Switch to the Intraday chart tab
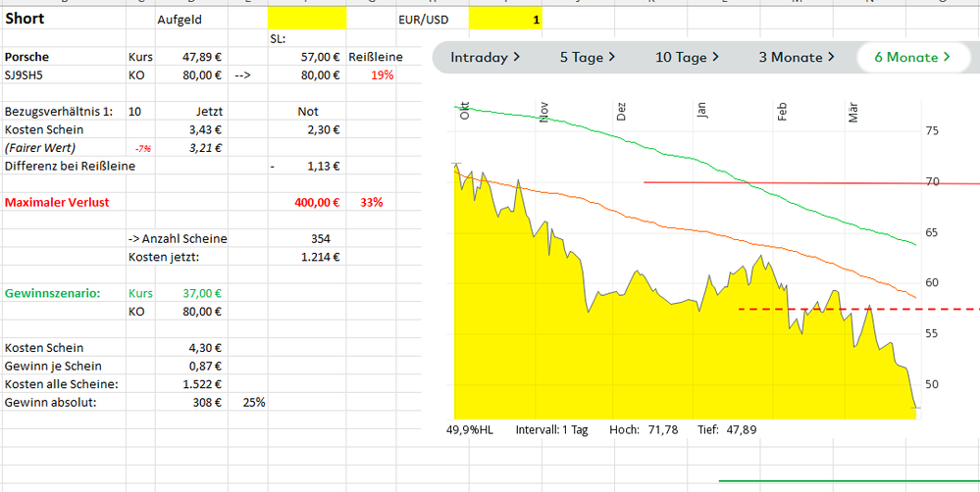 [x=486, y=57]
